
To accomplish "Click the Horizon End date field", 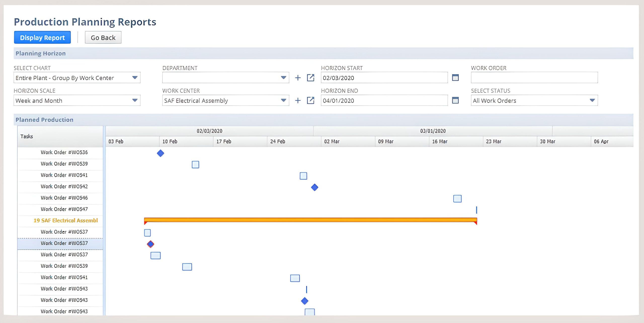I will (x=384, y=100).
